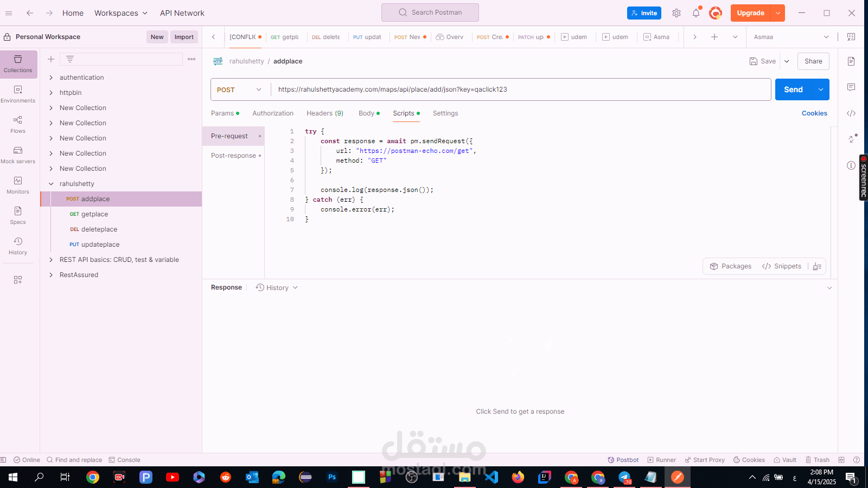
Task: Open the Trash
Action: click(817, 459)
